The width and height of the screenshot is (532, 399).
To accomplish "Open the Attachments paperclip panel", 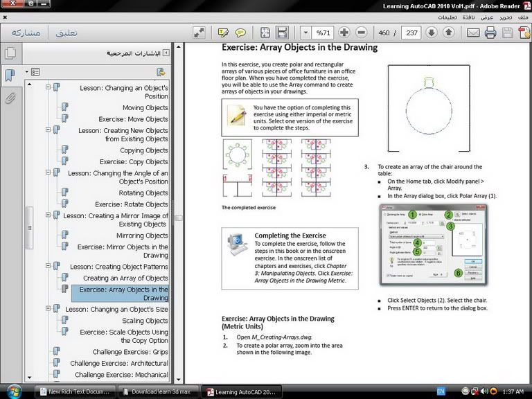I will (10, 98).
